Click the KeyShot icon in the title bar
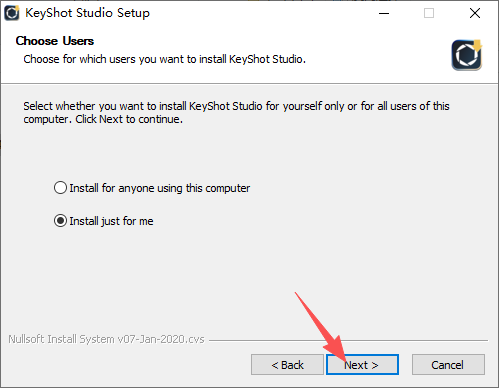Viewport: 499px width, 388px height. pos(12,13)
